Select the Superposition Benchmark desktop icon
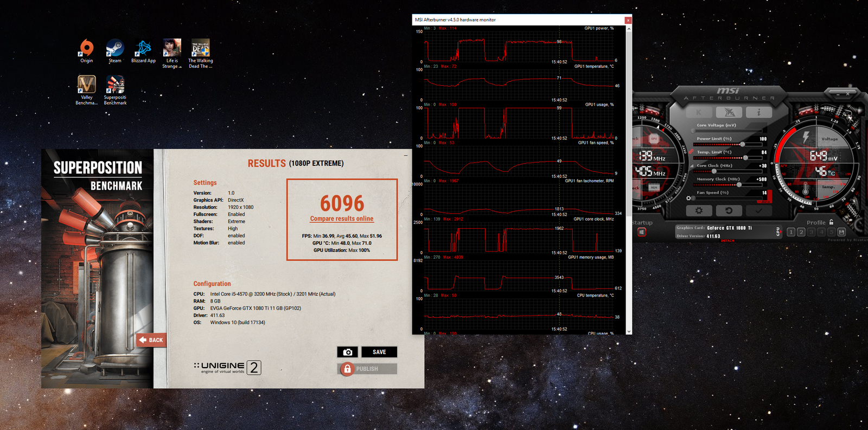Image resolution: width=868 pixels, height=430 pixels. [115, 90]
